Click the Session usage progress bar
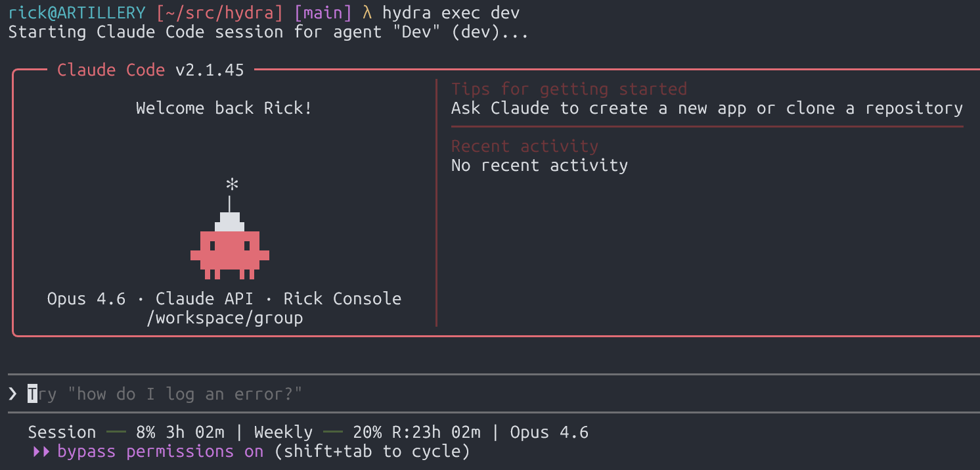The width and height of the screenshot is (980, 470). click(x=116, y=432)
